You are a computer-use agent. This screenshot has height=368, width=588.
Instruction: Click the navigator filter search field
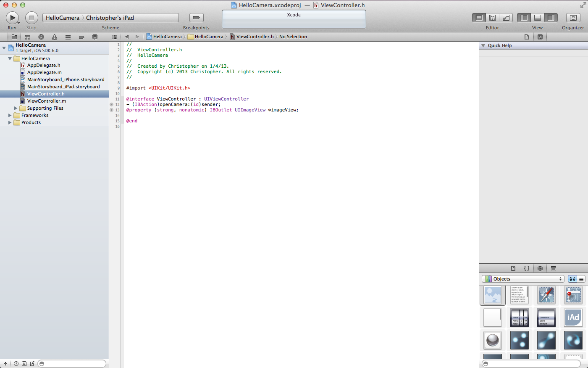(72, 364)
